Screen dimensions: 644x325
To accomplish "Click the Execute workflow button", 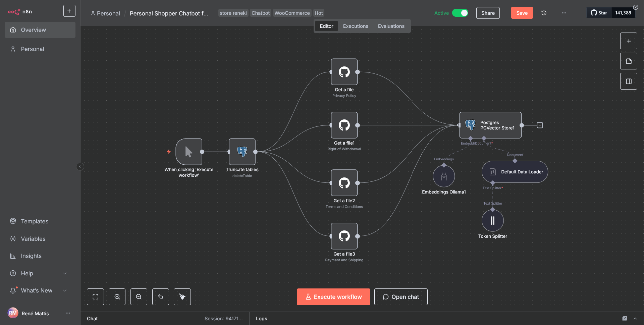I will tap(333, 297).
